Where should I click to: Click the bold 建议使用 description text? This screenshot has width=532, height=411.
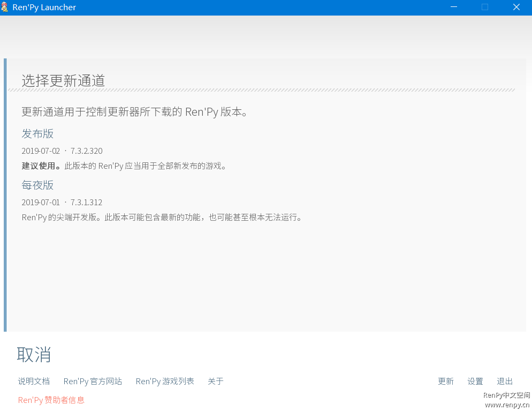coord(41,166)
